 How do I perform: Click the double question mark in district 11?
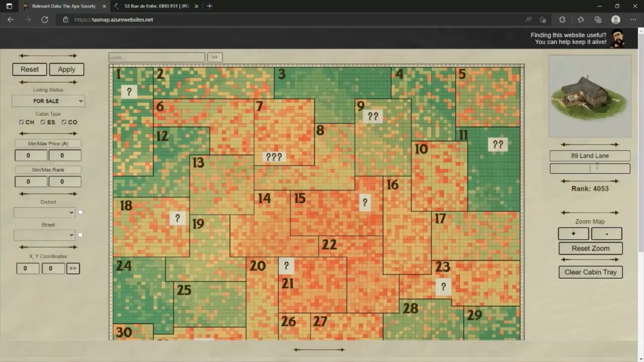click(x=498, y=145)
